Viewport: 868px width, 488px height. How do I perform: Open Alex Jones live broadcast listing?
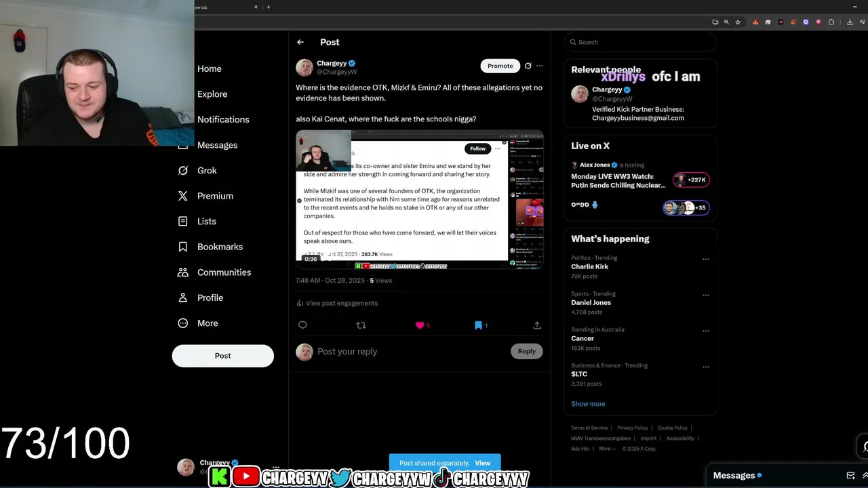tap(618, 176)
